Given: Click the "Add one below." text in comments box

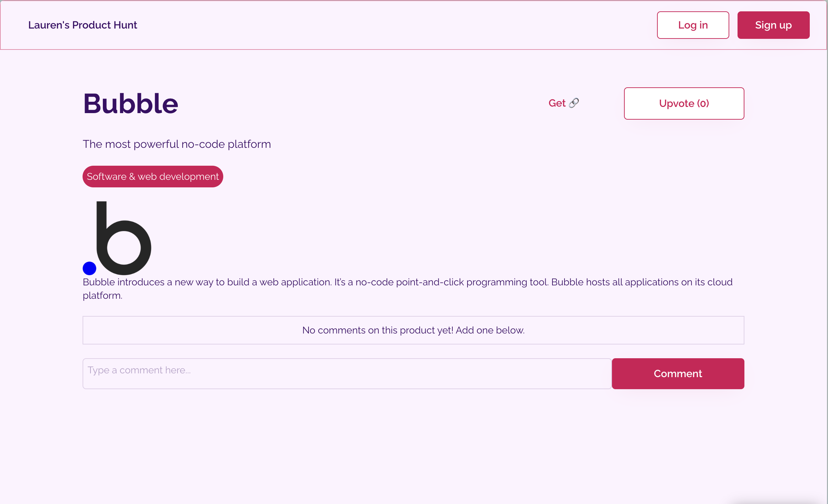Looking at the screenshot, I should [x=490, y=330].
